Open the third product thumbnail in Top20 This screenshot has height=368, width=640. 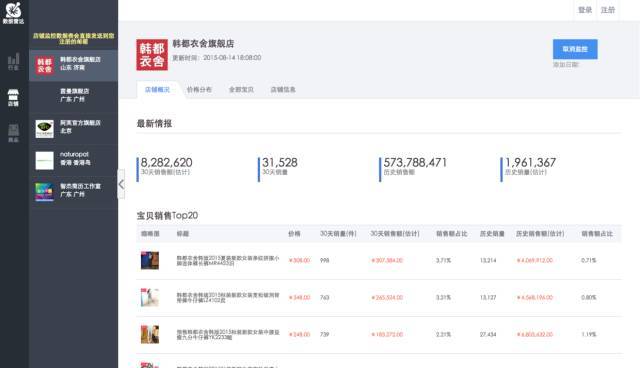tap(150, 335)
